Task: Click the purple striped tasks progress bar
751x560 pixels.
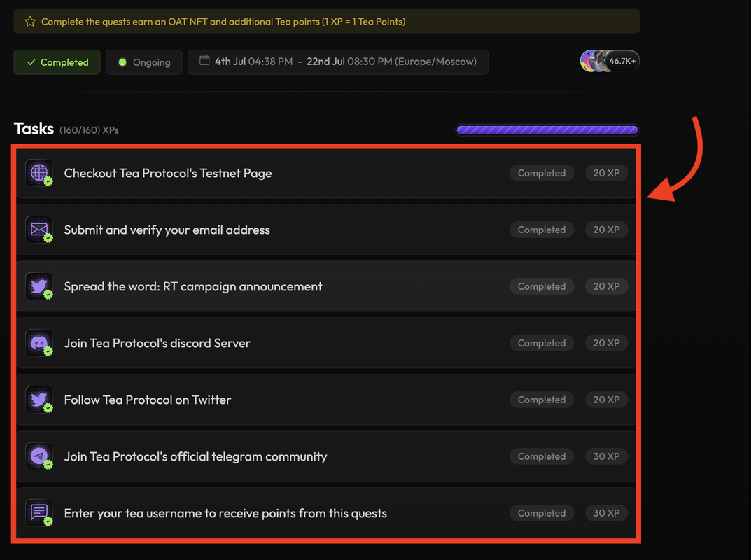Action: (547, 129)
